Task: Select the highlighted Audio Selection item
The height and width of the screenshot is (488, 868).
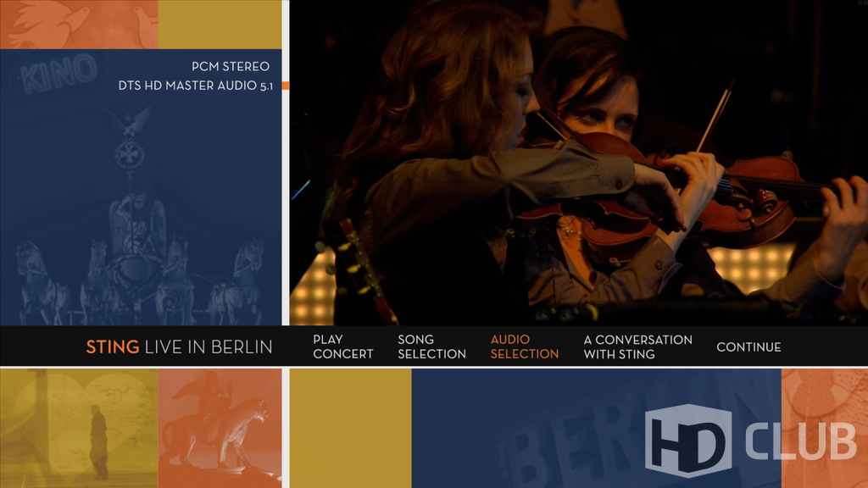Action: click(x=524, y=347)
